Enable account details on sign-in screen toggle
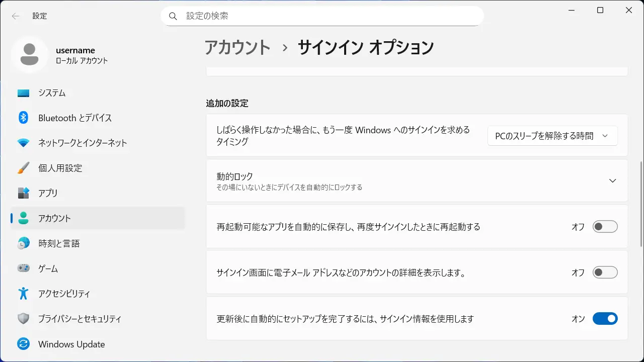644x362 pixels. pos(605,273)
